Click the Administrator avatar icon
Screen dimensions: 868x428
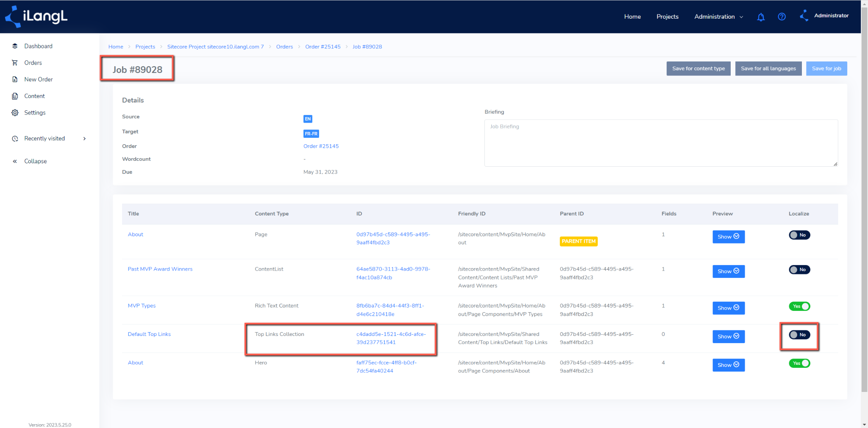point(804,16)
